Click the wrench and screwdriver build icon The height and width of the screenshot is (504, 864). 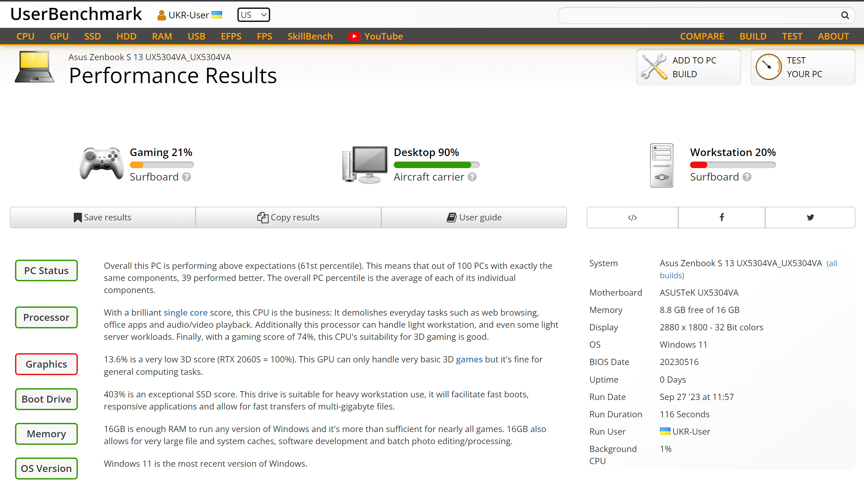[x=654, y=66]
